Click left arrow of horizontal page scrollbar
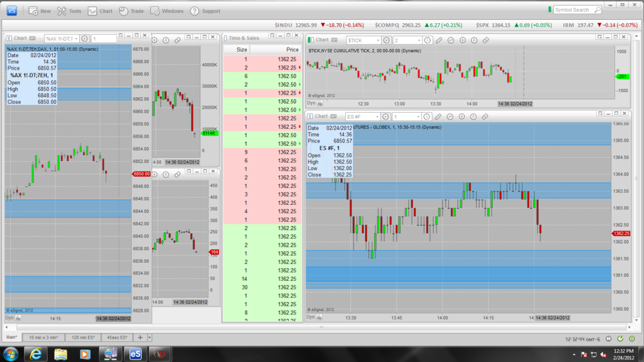This screenshot has width=644, height=362. (x=6, y=327)
